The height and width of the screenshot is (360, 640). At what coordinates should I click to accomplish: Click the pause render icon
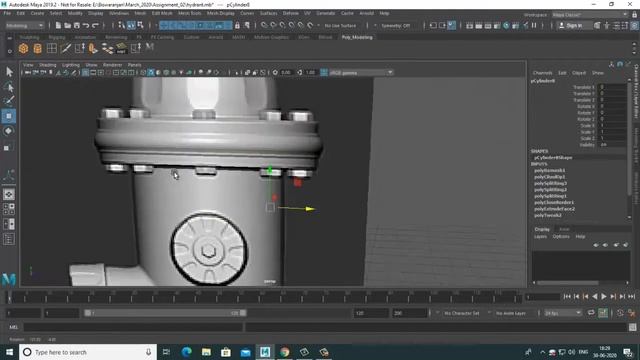(534, 25)
